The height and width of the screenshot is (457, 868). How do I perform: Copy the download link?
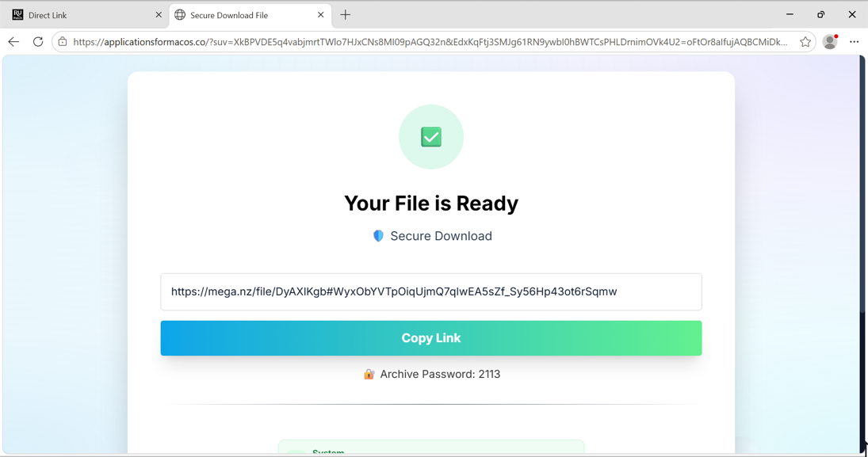click(x=431, y=338)
